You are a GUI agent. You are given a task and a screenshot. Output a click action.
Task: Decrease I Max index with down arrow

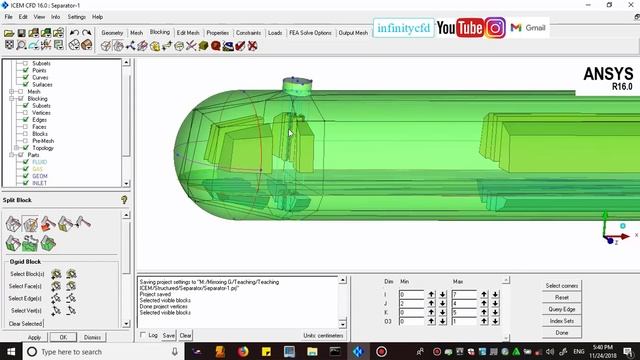[x=495, y=294]
